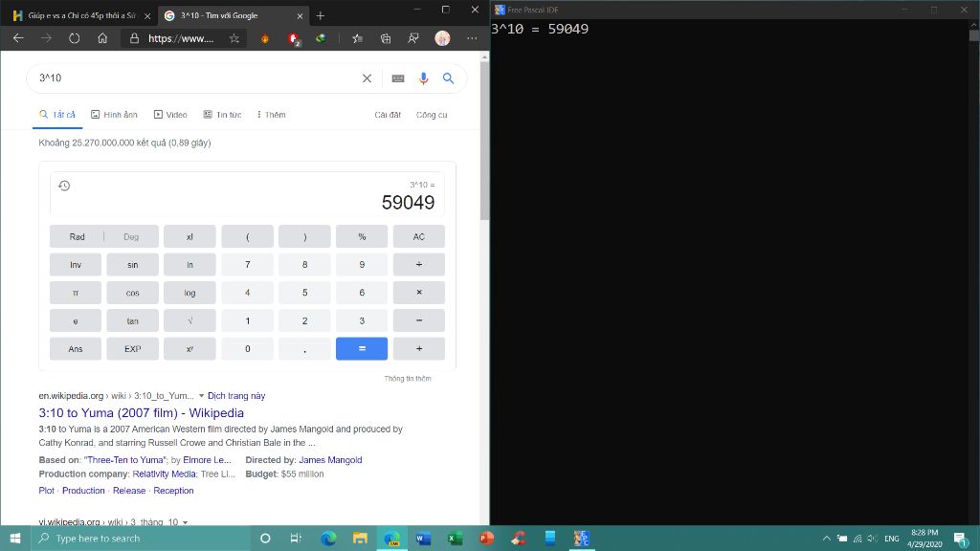Open the browser favorites list icon

(358, 38)
